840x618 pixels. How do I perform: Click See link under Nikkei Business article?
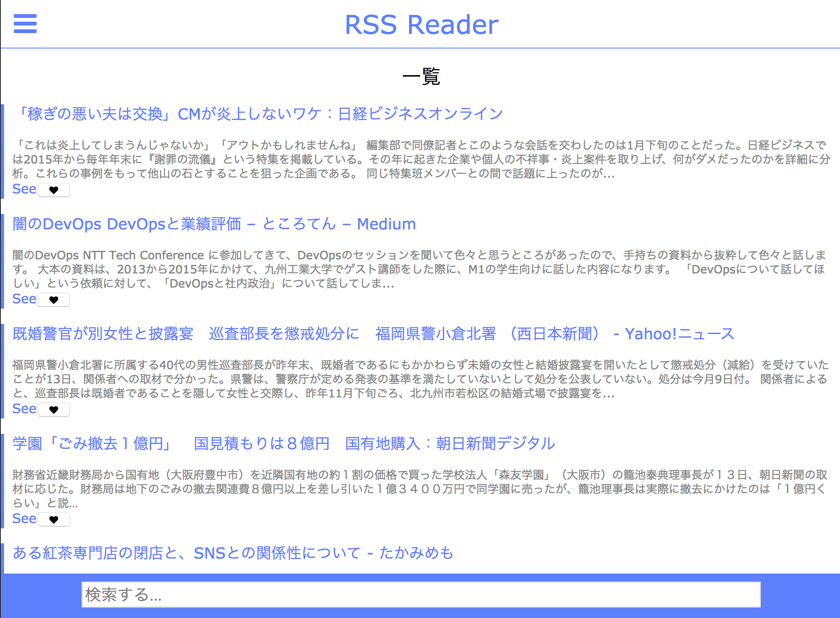[24, 189]
